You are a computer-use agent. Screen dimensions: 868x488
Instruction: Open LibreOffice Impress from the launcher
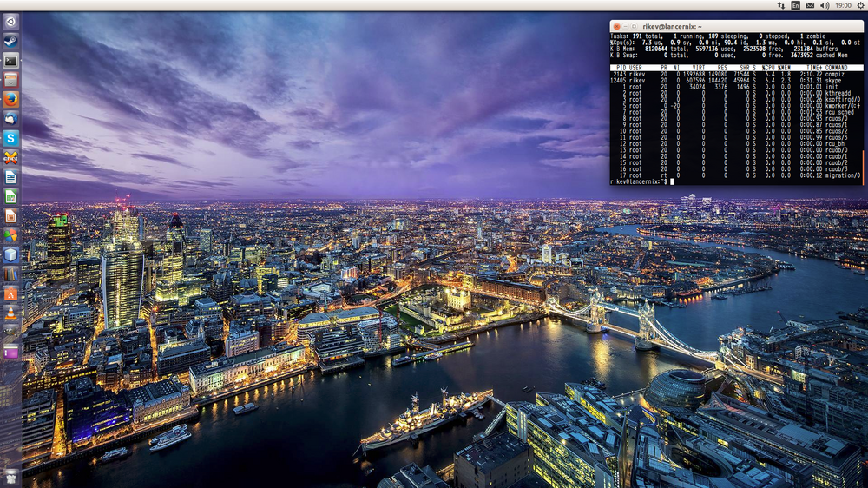click(10, 216)
